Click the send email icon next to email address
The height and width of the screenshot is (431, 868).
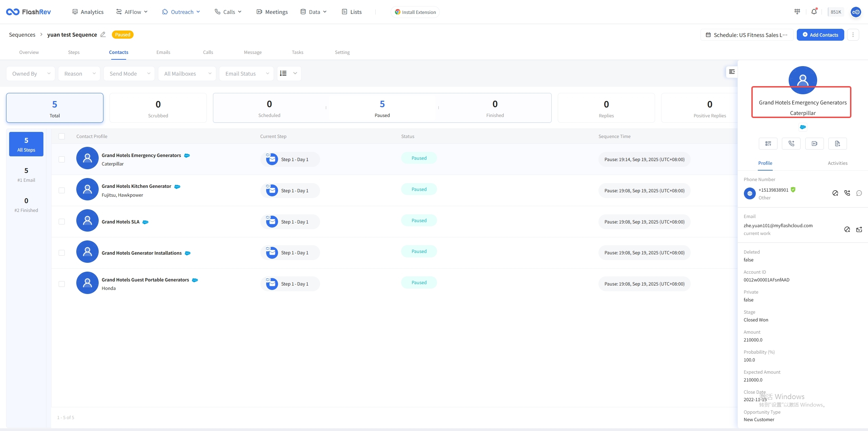point(859,230)
